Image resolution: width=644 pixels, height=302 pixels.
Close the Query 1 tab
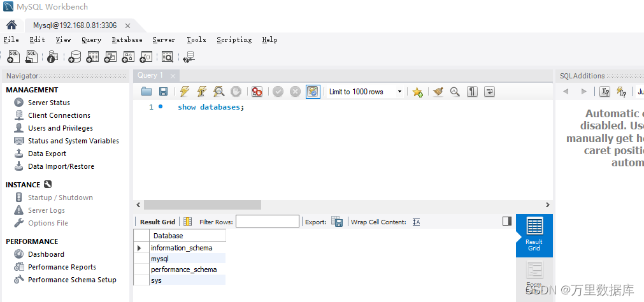point(173,76)
